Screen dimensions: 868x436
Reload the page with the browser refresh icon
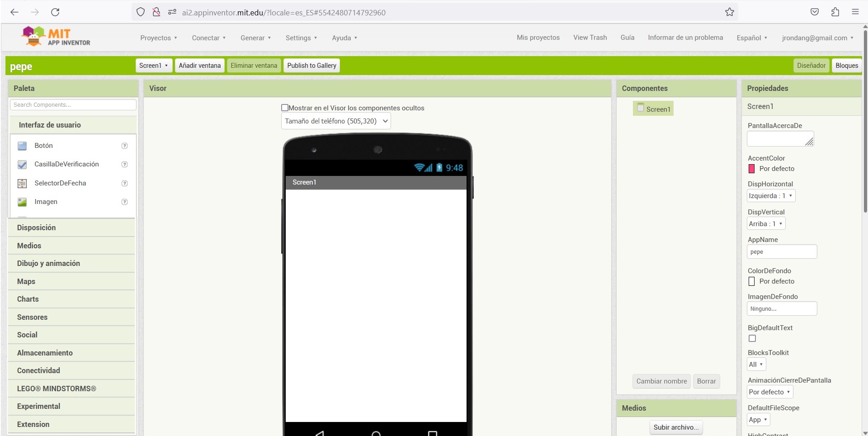pos(55,12)
